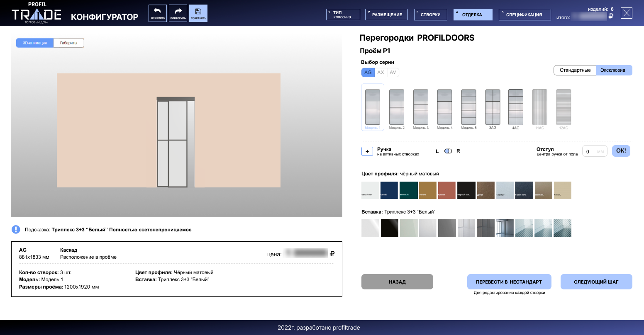Pick the Модель 5 partition icon
Viewport: 644px width, 335px height.
(x=468, y=107)
